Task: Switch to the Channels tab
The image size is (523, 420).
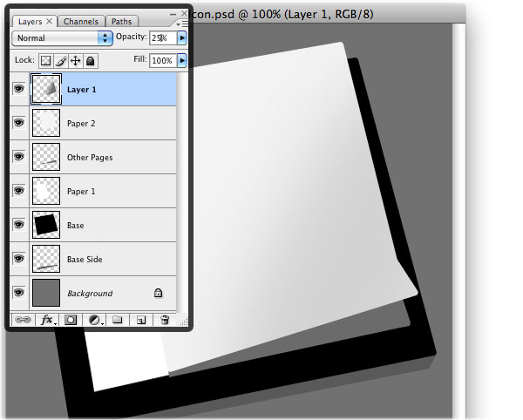Action: point(81,22)
